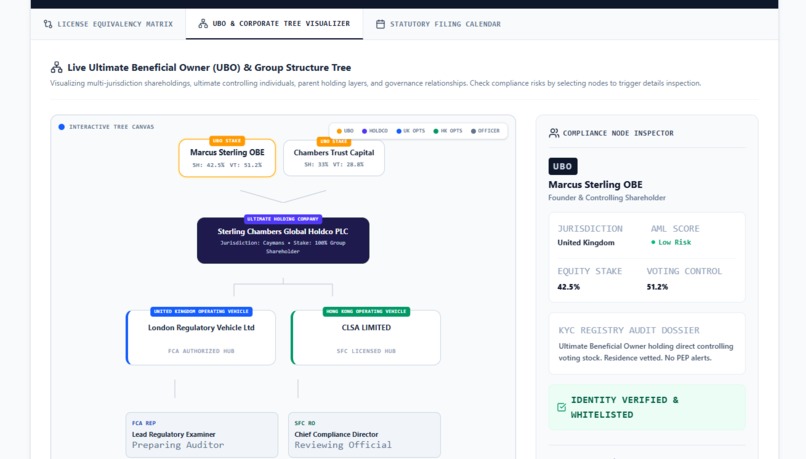
Task: Click the Hong Kong Operating Vehicle badge
Action: point(366,311)
